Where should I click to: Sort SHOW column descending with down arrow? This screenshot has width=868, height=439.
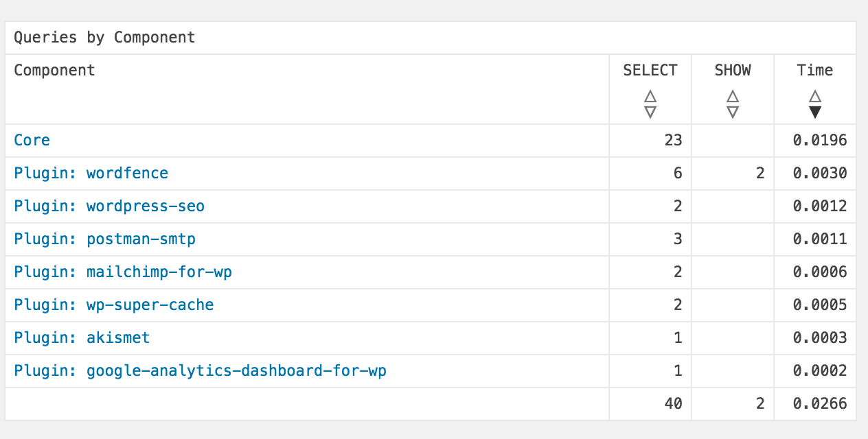coord(733,112)
